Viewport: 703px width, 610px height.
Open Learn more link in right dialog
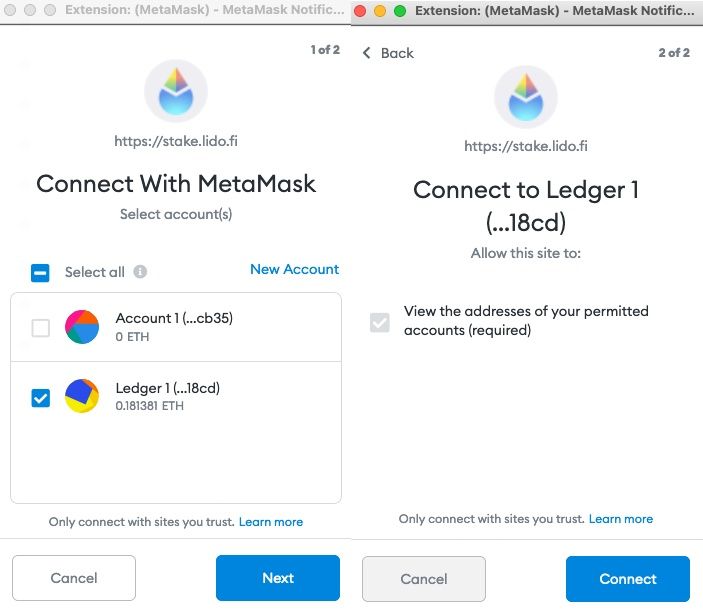[x=621, y=519]
